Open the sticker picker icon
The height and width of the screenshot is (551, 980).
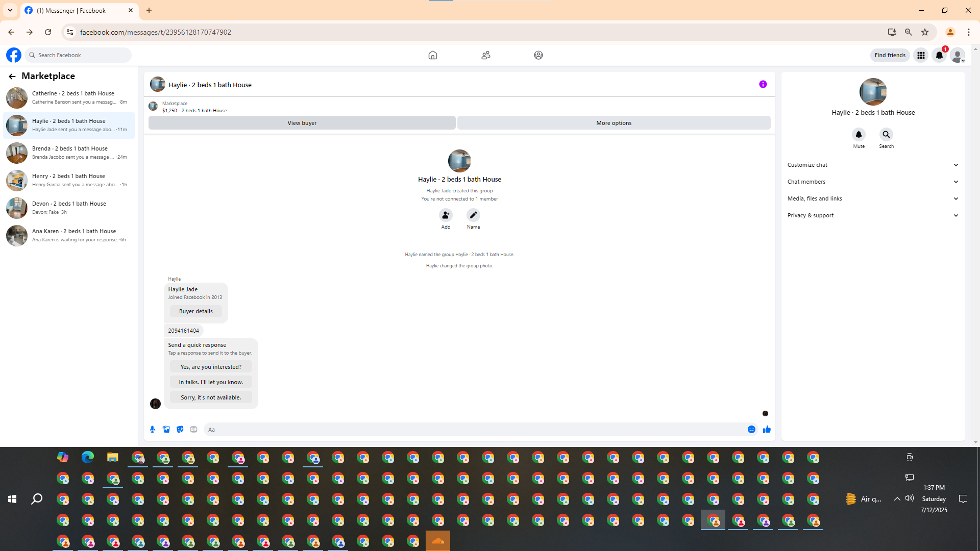tap(180, 430)
